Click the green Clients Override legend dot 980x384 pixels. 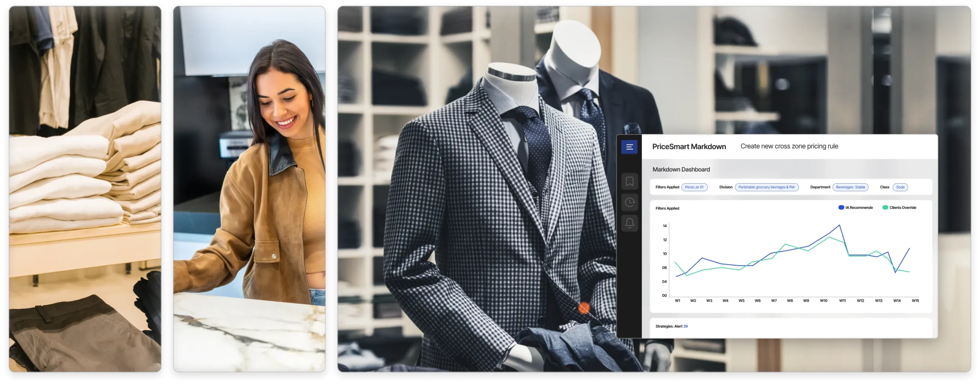[885, 207]
